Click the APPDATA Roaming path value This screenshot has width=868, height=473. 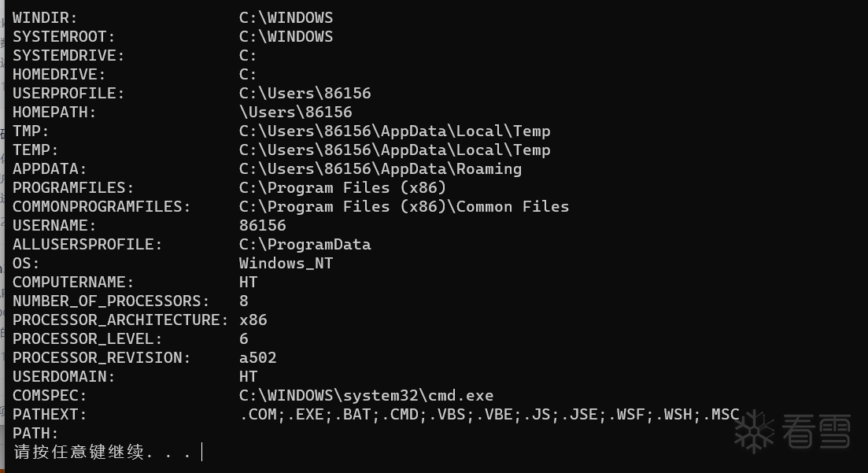380,169
